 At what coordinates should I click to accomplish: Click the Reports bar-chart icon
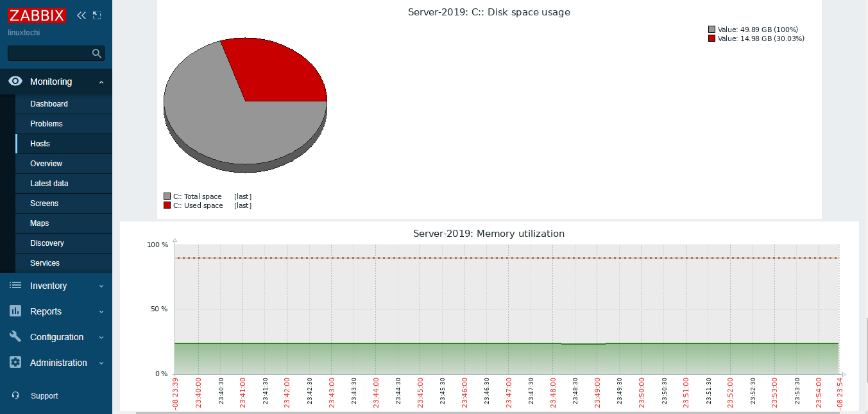[15, 311]
